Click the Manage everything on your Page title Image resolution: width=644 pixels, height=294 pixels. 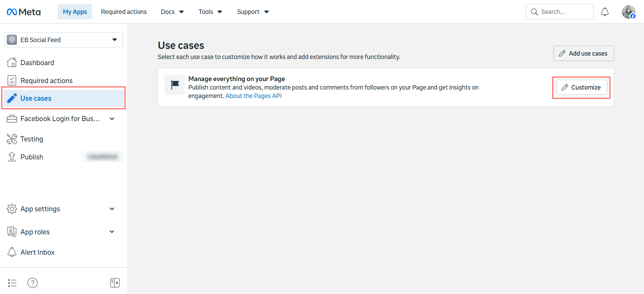click(236, 79)
